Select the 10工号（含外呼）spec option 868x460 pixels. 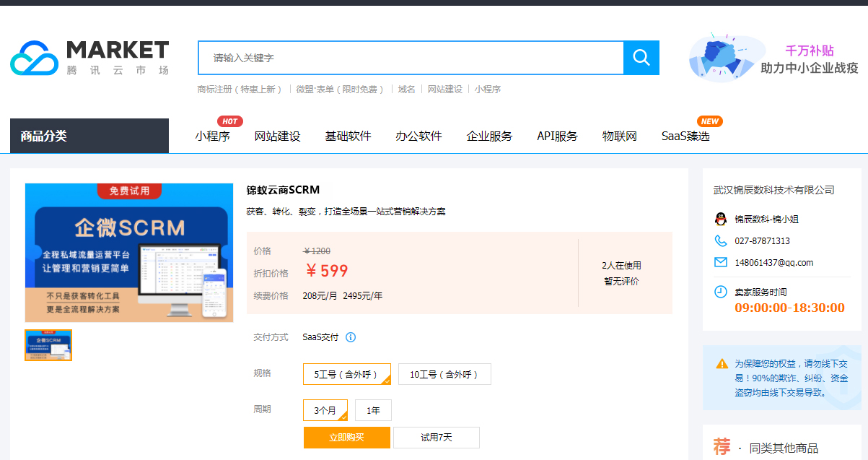tap(444, 374)
